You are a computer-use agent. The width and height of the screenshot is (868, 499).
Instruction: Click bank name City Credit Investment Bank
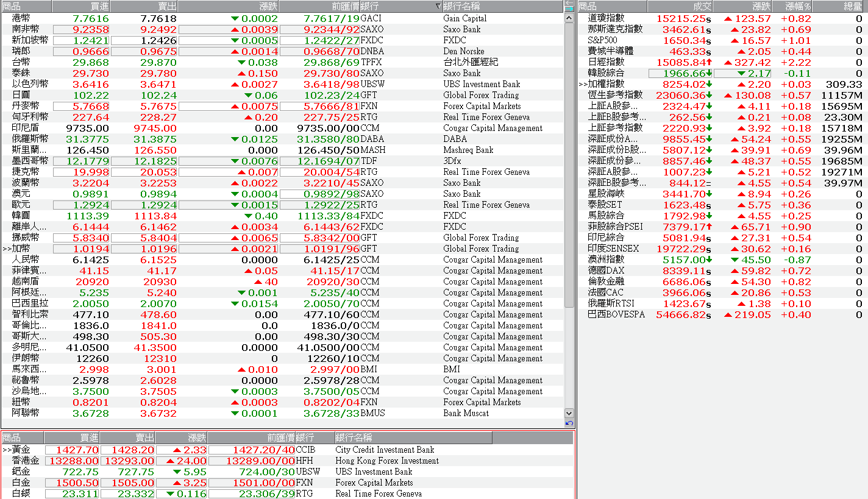click(x=385, y=450)
